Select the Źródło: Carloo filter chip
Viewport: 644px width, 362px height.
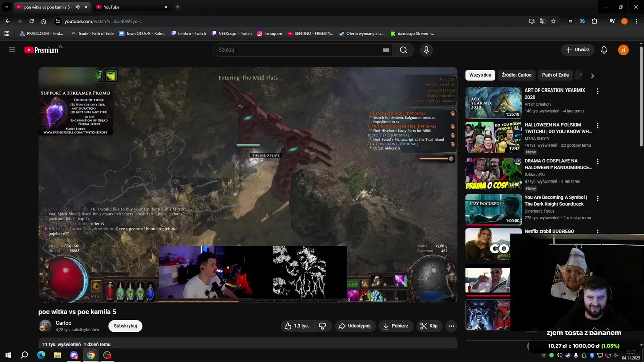point(517,75)
